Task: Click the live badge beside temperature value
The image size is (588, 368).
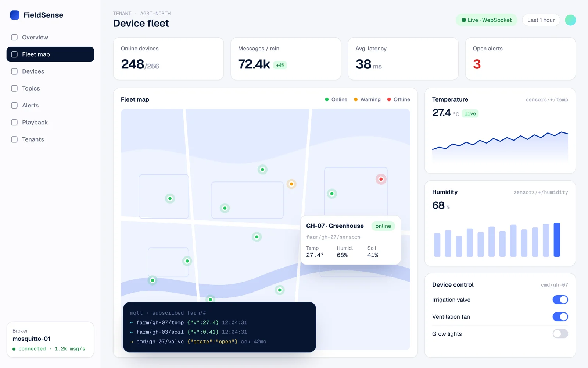Action: (x=470, y=114)
